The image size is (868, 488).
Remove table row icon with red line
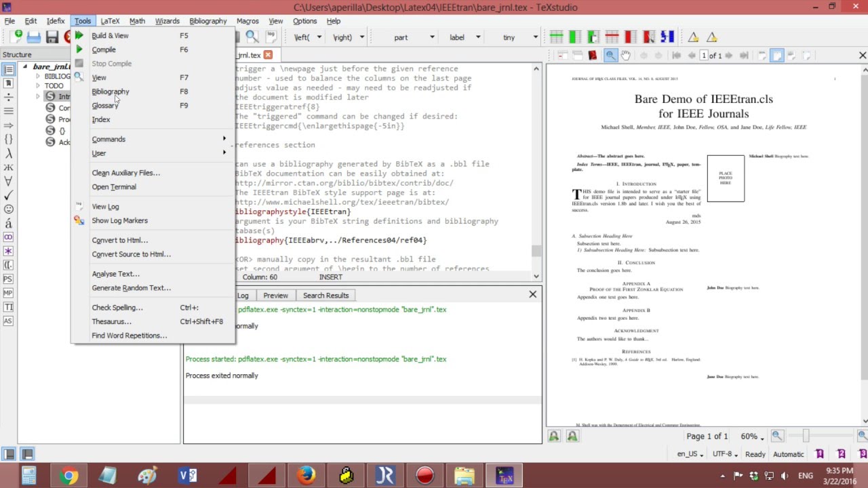click(x=612, y=37)
